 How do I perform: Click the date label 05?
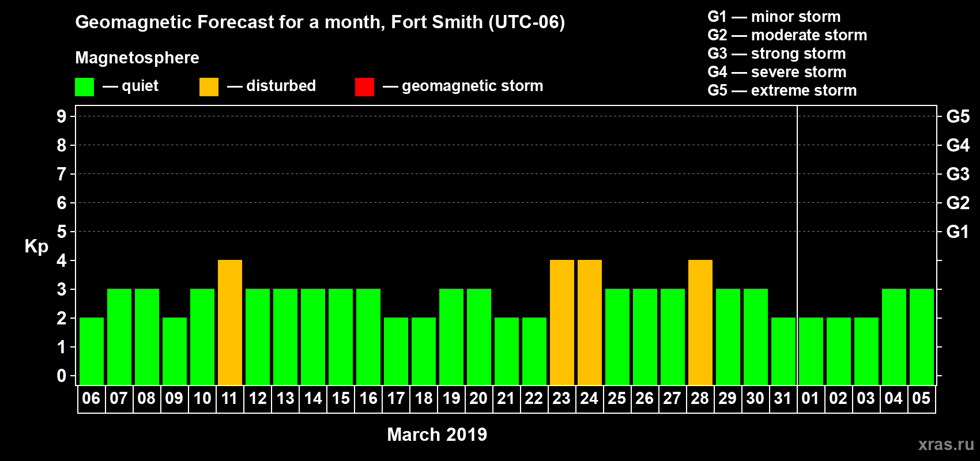click(921, 398)
